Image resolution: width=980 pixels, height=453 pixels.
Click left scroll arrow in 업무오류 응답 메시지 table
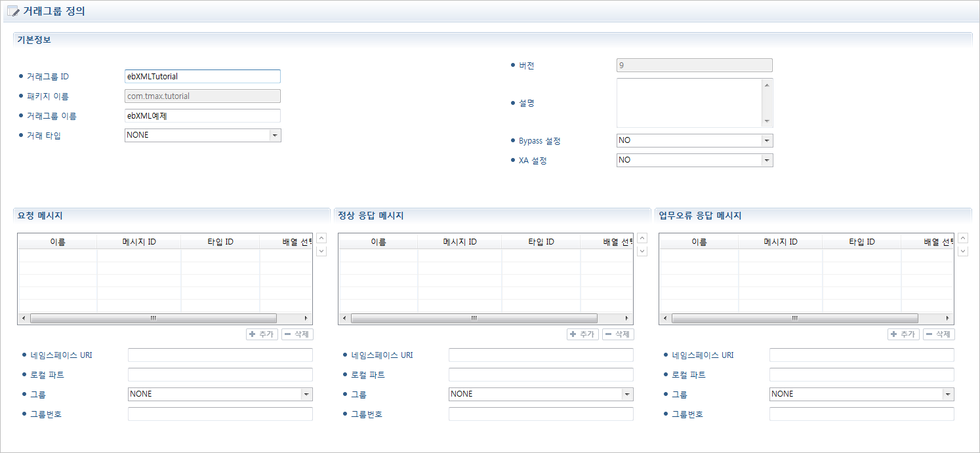(666, 318)
